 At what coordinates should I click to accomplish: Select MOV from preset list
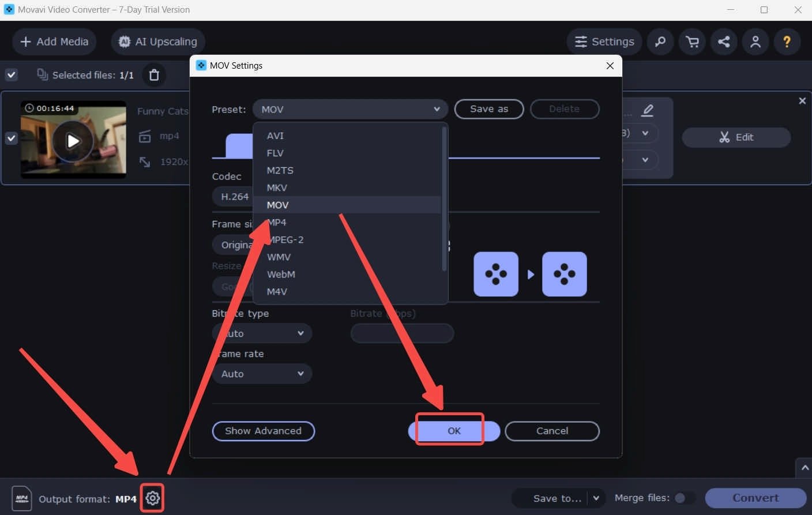[x=347, y=205]
